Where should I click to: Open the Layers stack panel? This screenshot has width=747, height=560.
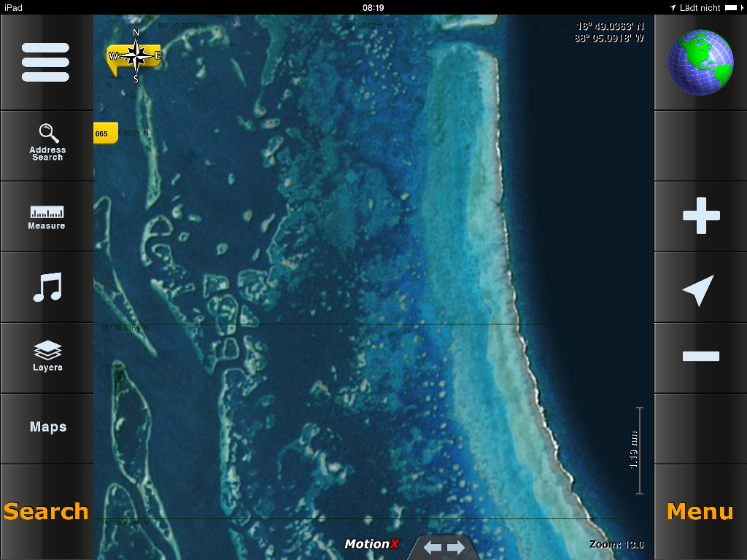tap(47, 357)
